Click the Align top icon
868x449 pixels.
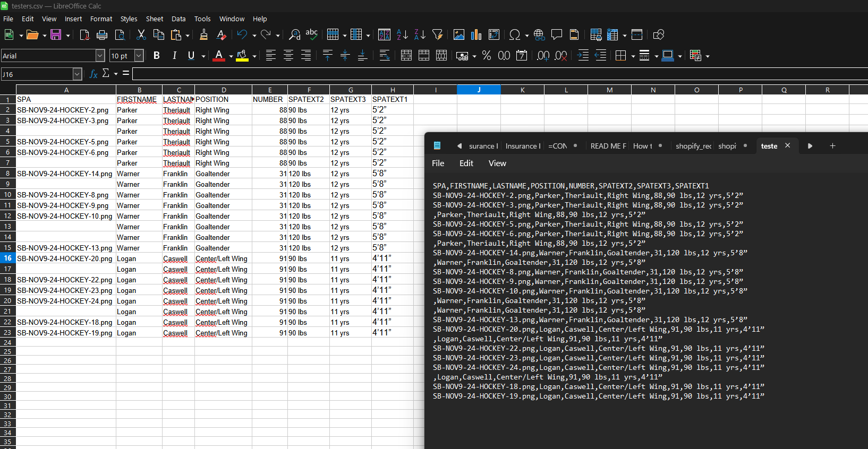tap(328, 56)
